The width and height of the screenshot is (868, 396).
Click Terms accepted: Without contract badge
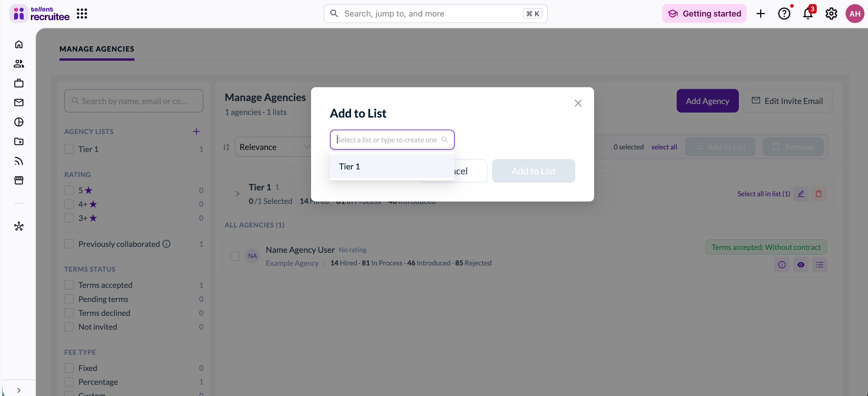(766, 247)
